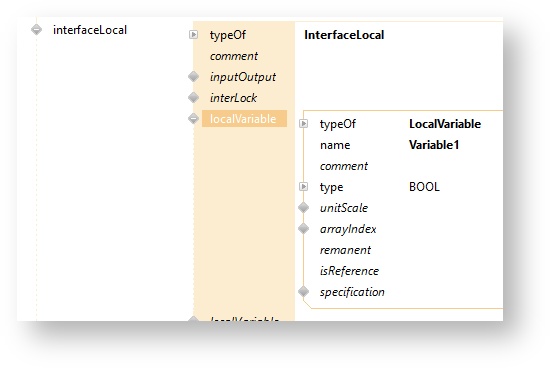This screenshot has width=551, height=369.
Task: Expand the unitScale diamond icon
Action: coord(304,208)
